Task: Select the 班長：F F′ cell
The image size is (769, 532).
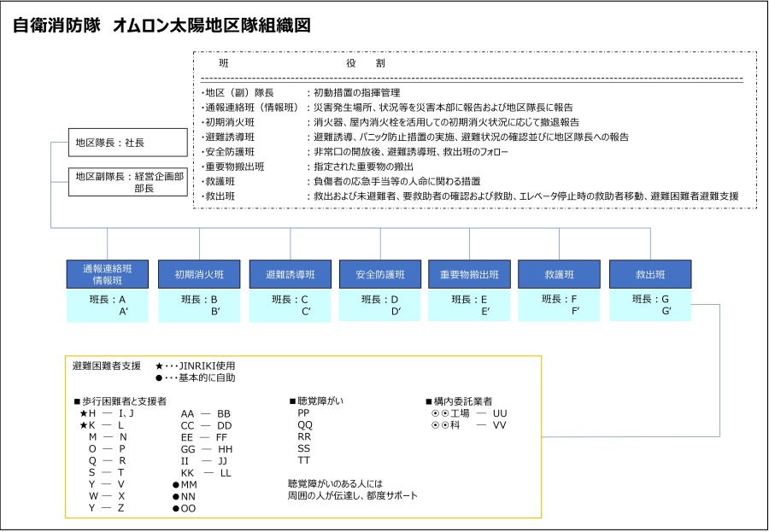Action: click(559, 305)
